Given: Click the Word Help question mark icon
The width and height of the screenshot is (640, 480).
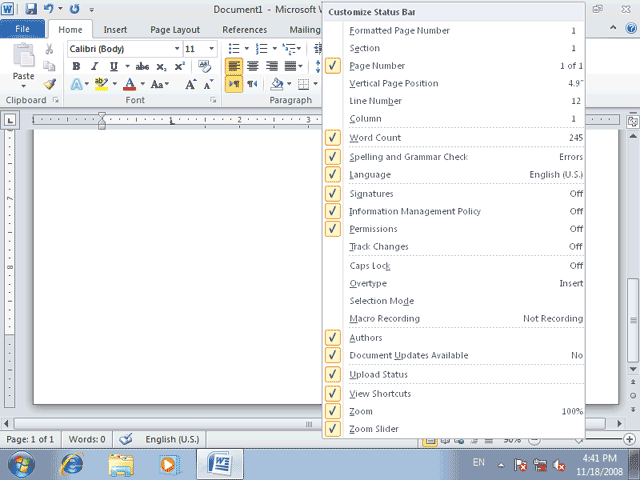Looking at the screenshot, I should 631,28.
